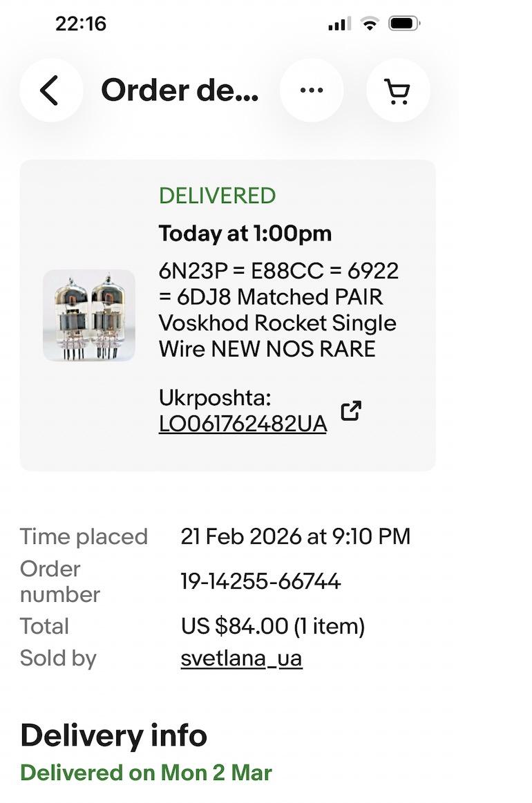The image size is (532, 803).
Task: Tap the time placed date value
Action: [295, 536]
